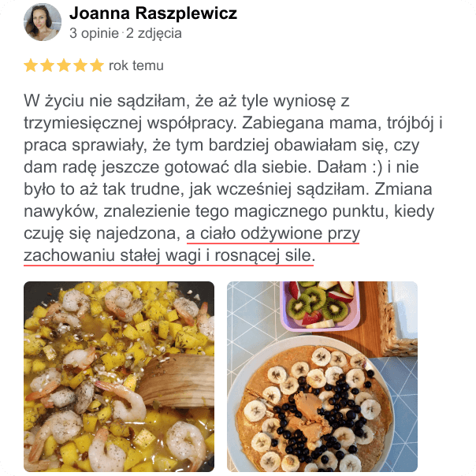This screenshot has height=476, width=476.
Task: Open the banana blueberry pancake photo
Action: (322, 377)
